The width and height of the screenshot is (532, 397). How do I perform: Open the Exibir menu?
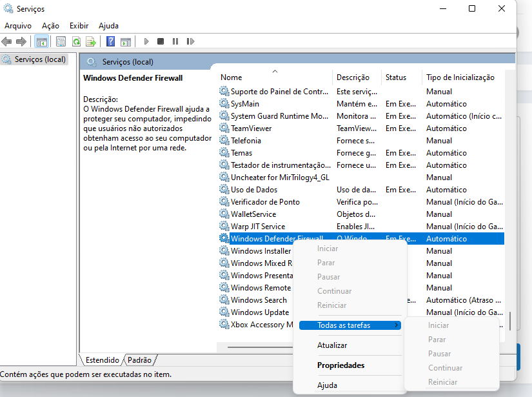[x=79, y=26]
